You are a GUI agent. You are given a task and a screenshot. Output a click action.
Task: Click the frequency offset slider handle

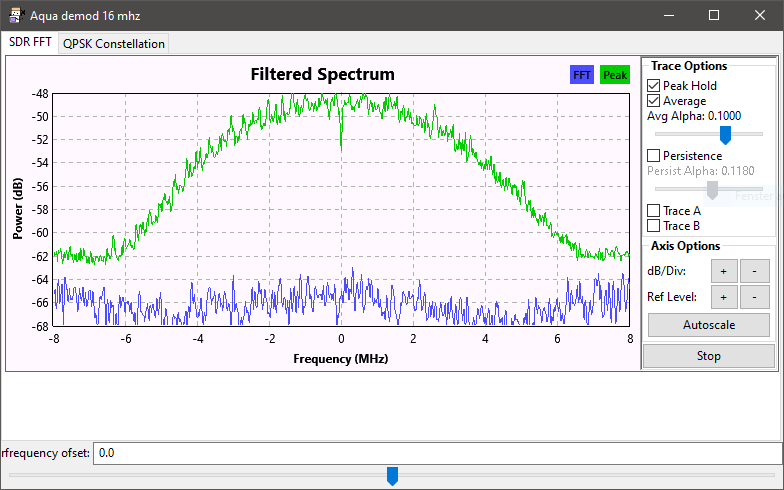pos(392,476)
